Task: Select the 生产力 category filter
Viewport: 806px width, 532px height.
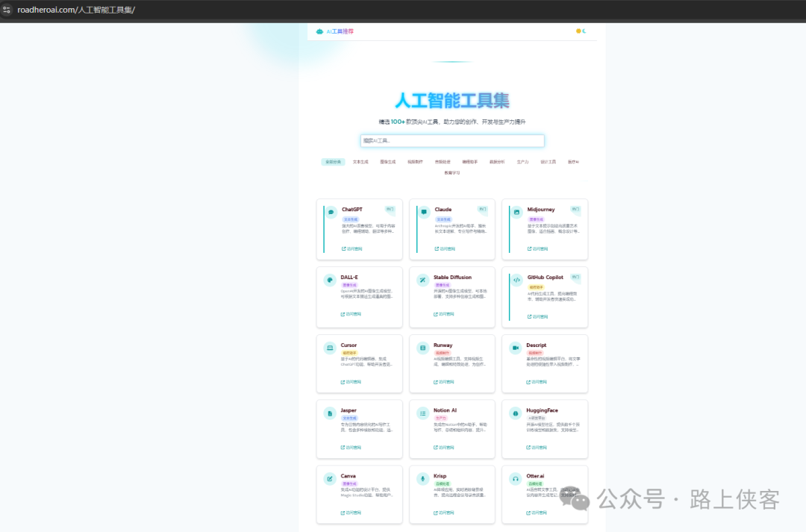Action: coord(522,162)
